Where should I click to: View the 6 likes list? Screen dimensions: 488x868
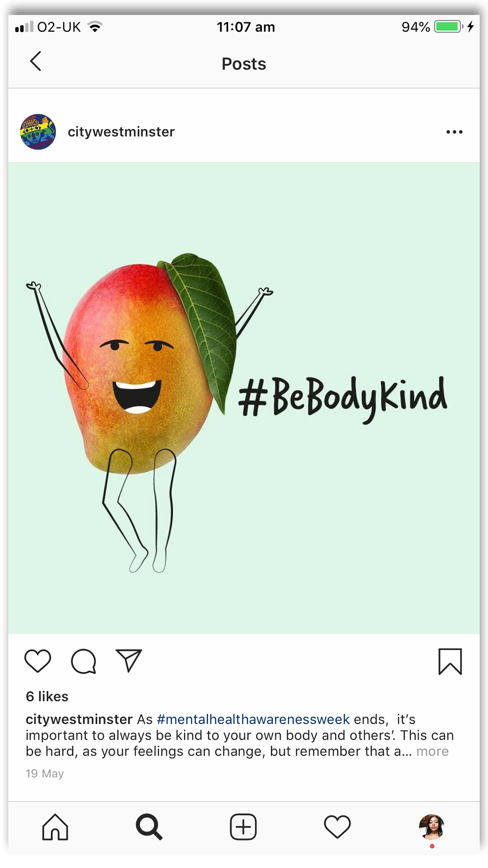[47, 697]
